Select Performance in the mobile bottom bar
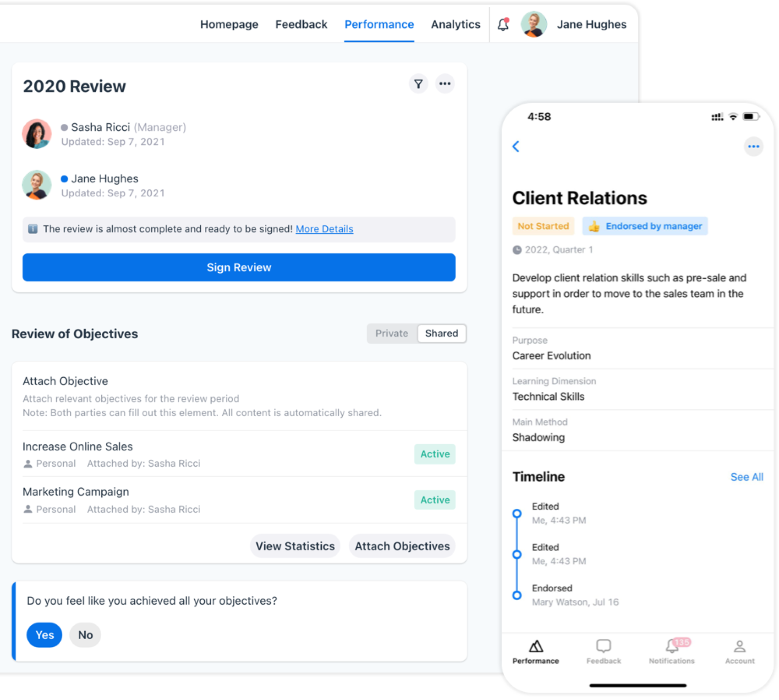The width and height of the screenshot is (779, 700). (x=535, y=651)
